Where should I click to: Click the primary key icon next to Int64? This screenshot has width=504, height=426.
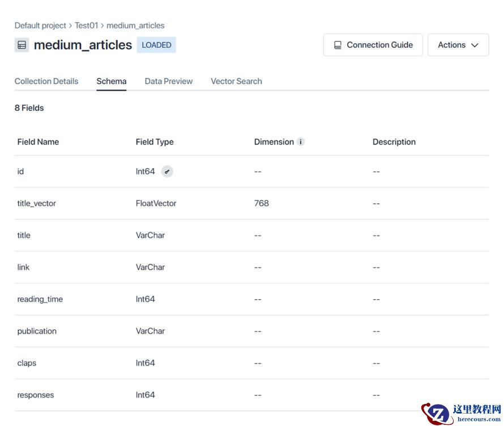click(167, 172)
